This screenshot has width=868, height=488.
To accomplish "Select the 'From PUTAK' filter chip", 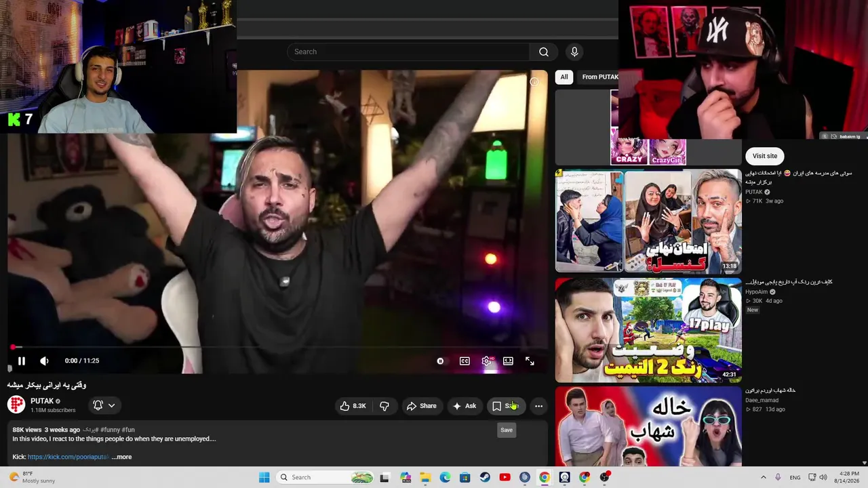I will [599, 77].
